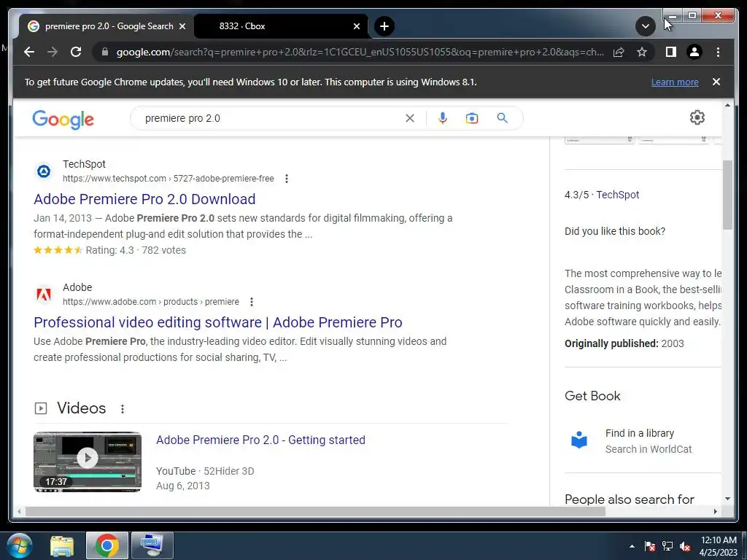This screenshot has height=560, width=747.
Task: Click the WorldCat library book icon
Action: click(x=578, y=440)
